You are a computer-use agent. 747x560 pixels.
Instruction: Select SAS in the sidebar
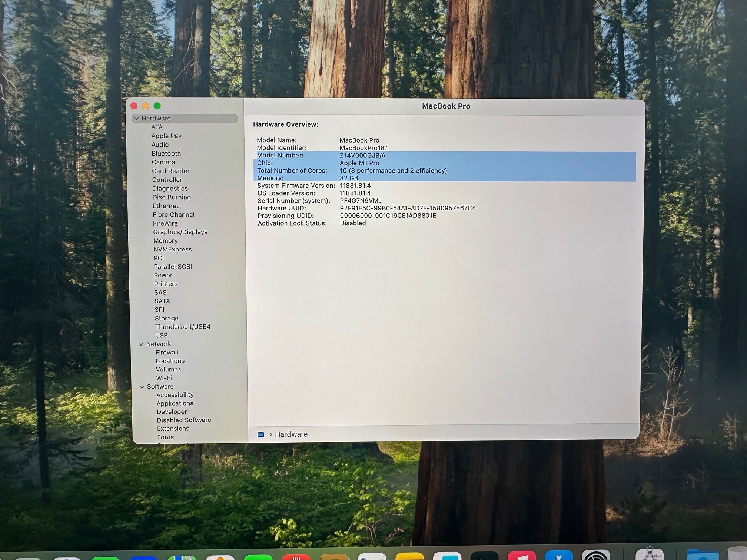click(160, 293)
